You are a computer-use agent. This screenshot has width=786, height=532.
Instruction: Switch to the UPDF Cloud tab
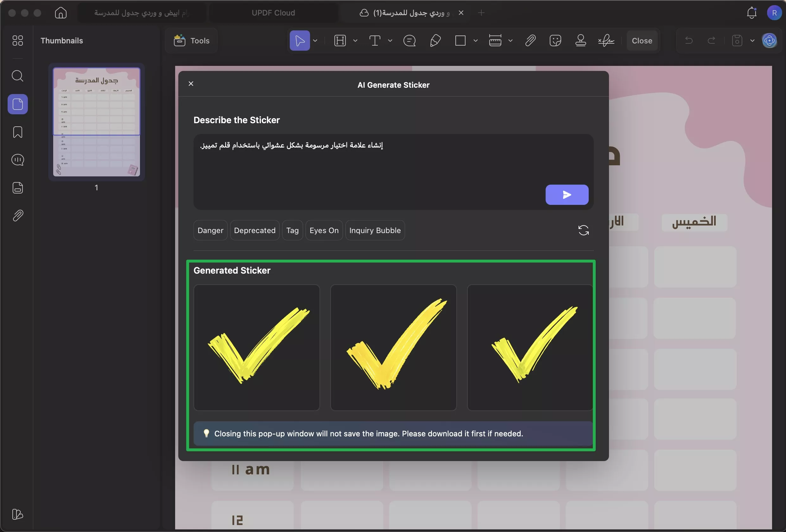click(x=273, y=13)
